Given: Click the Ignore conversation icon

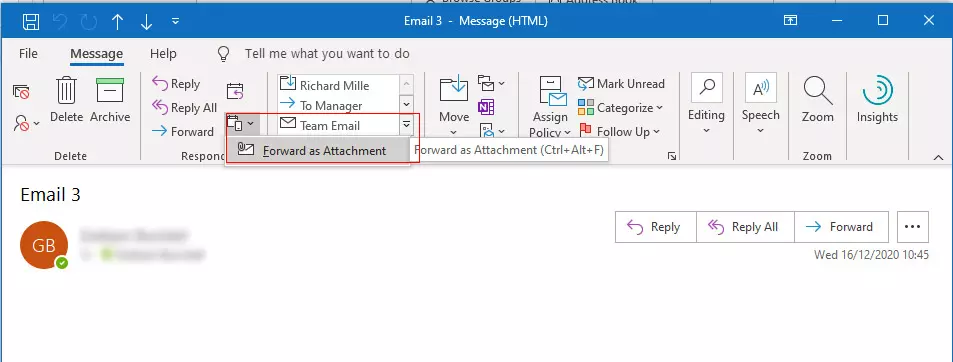Looking at the screenshot, I should pos(21,92).
